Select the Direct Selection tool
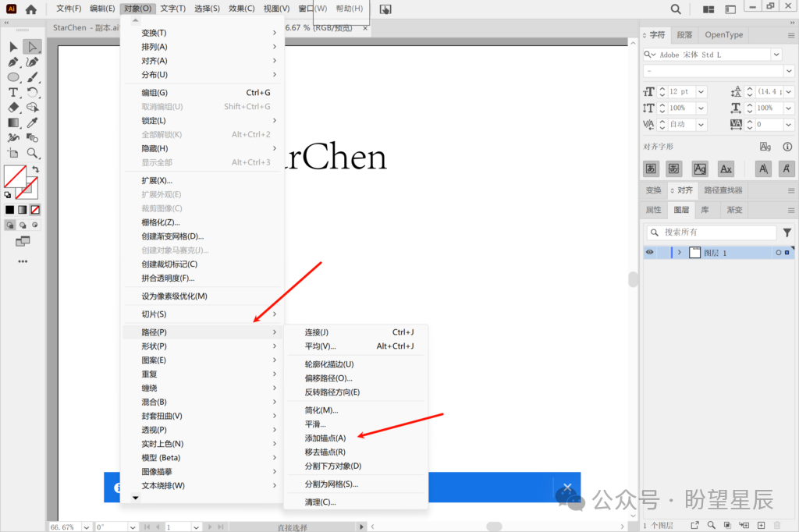799x532 pixels. pos(32,47)
